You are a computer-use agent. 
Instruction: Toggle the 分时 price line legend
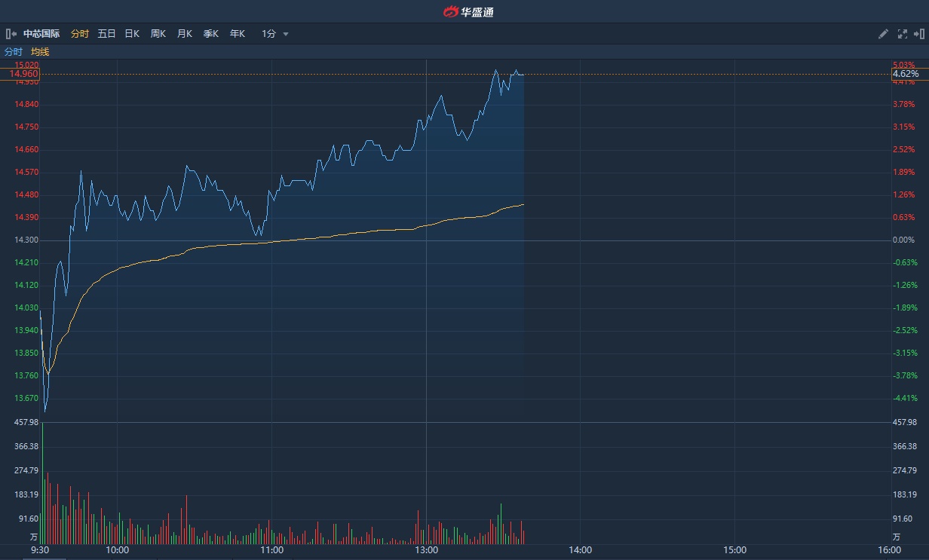tap(14, 52)
